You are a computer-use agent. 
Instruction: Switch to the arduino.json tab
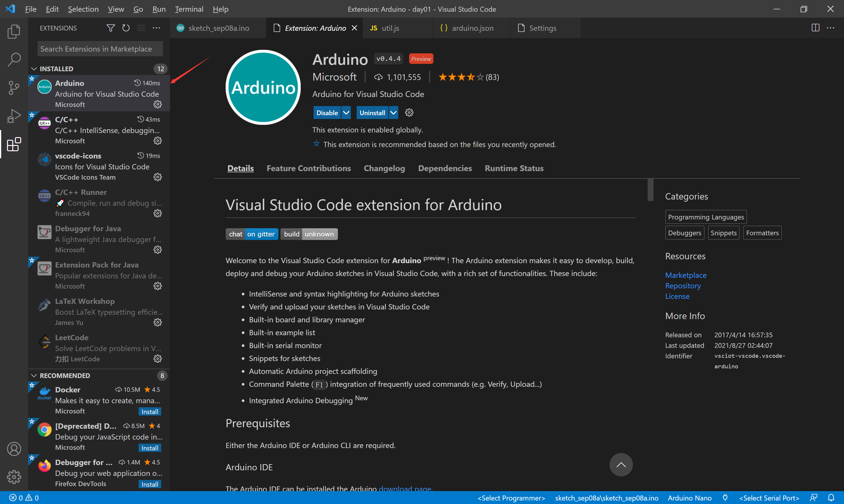click(472, 28)
